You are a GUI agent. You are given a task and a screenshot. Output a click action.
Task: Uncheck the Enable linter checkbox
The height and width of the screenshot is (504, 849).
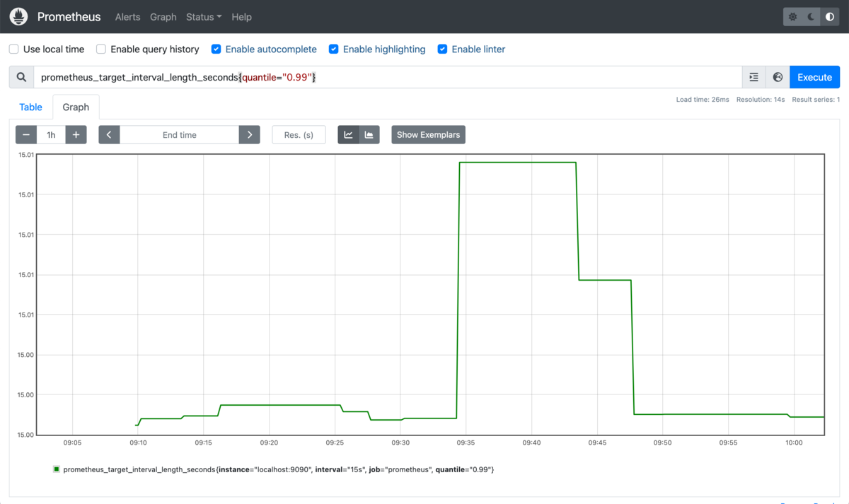tap(442, 49)
